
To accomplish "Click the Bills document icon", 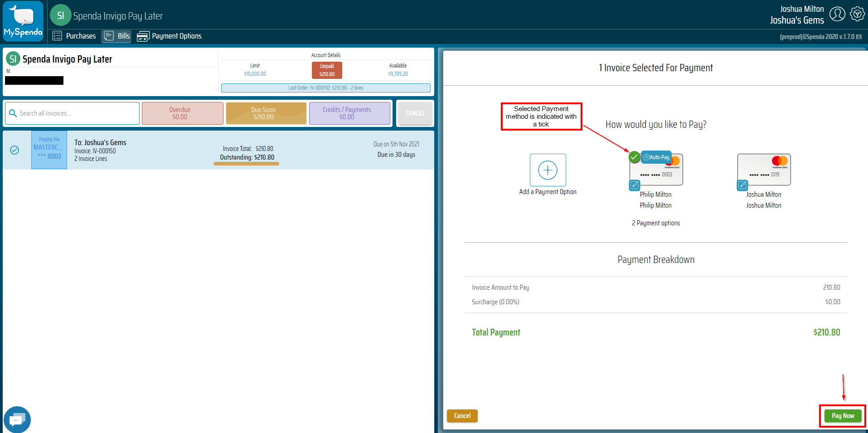I will 109,36.
